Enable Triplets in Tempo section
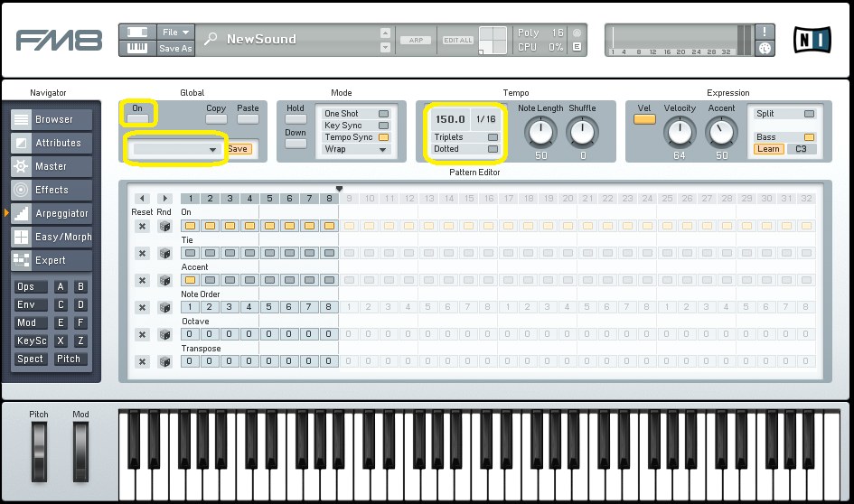854x504 pixels. pos(493,137)
